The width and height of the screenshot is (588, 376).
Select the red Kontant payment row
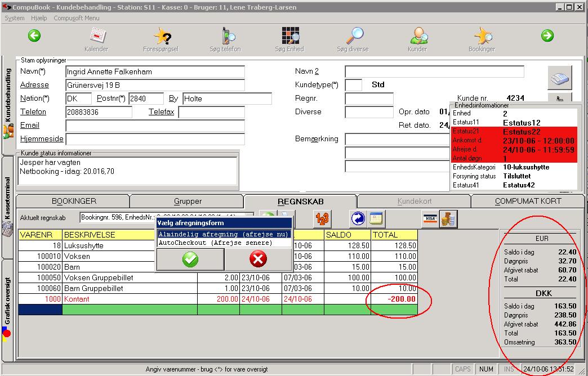[217, 299]
